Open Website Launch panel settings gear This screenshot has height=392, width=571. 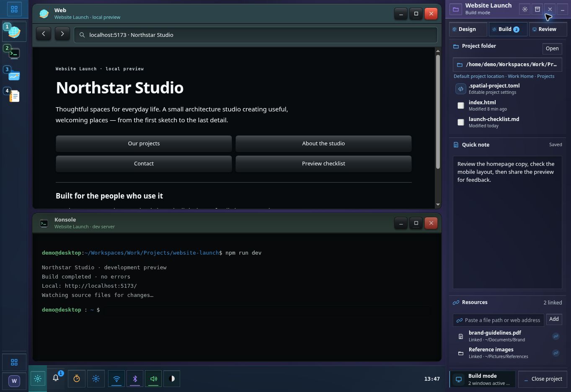point(525,9)
